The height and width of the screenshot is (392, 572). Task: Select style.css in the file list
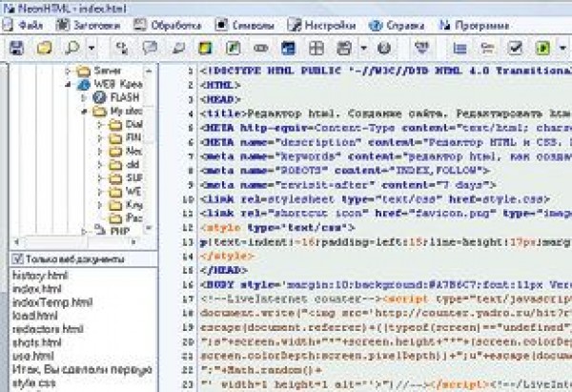pyautogui.click(x=34, y=382)
